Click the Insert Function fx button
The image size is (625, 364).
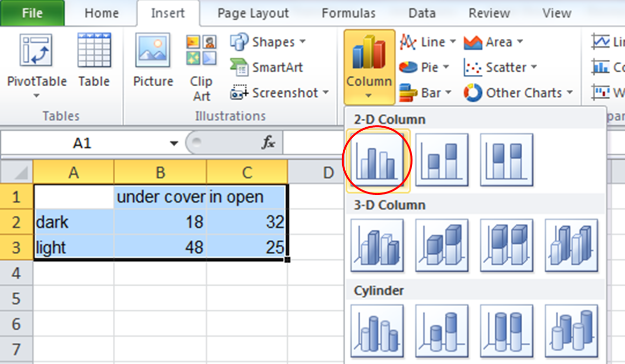(x=268, y=144)
